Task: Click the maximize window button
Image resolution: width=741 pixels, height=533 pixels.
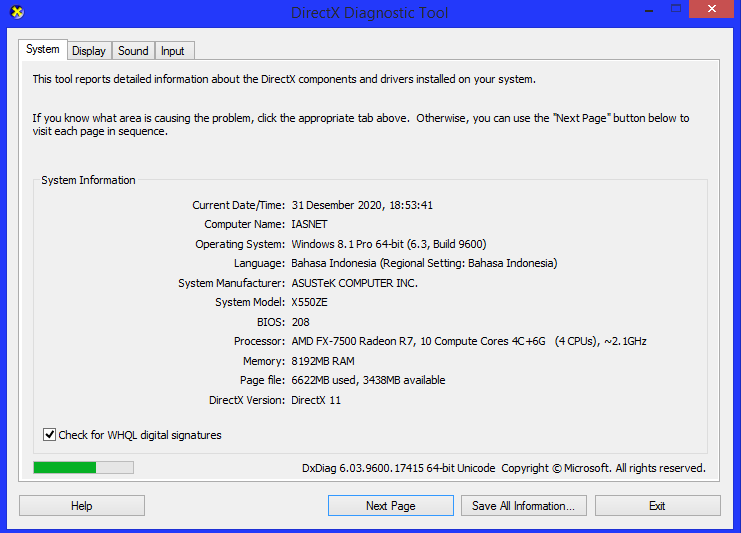Action: pyautogui.click(x=676, y=9)
